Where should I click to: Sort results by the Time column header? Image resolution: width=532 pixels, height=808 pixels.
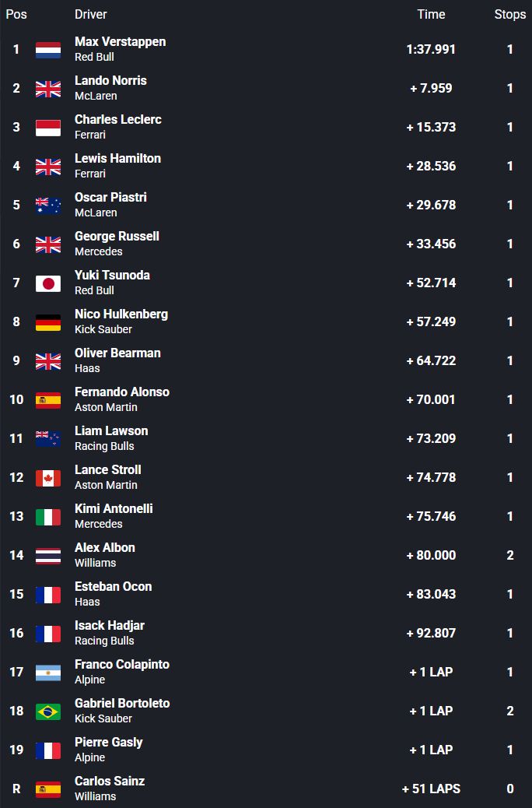click(431, 14)
